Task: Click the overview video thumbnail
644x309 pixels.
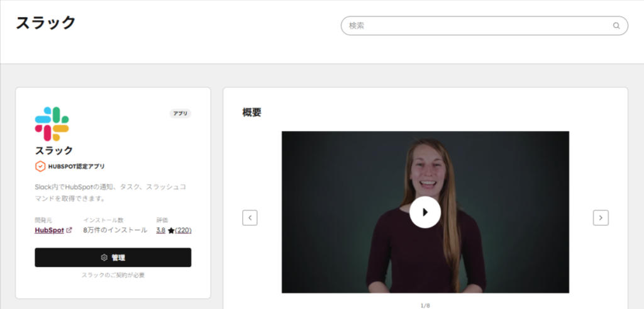Action: (425, 212)
